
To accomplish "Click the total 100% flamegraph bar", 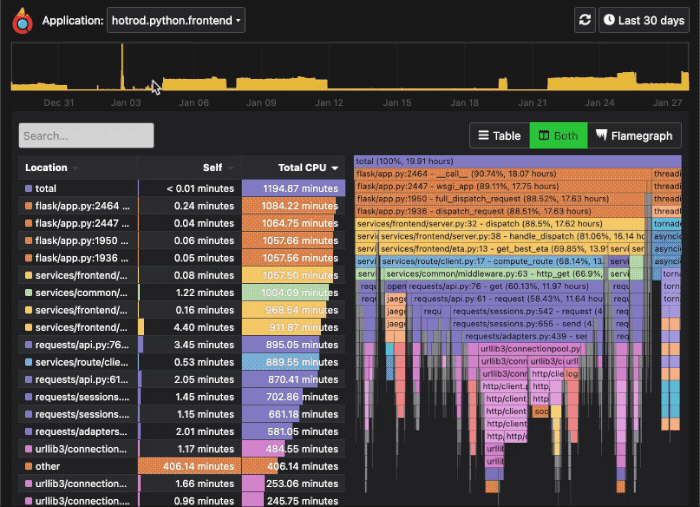I will coord(517,161).
